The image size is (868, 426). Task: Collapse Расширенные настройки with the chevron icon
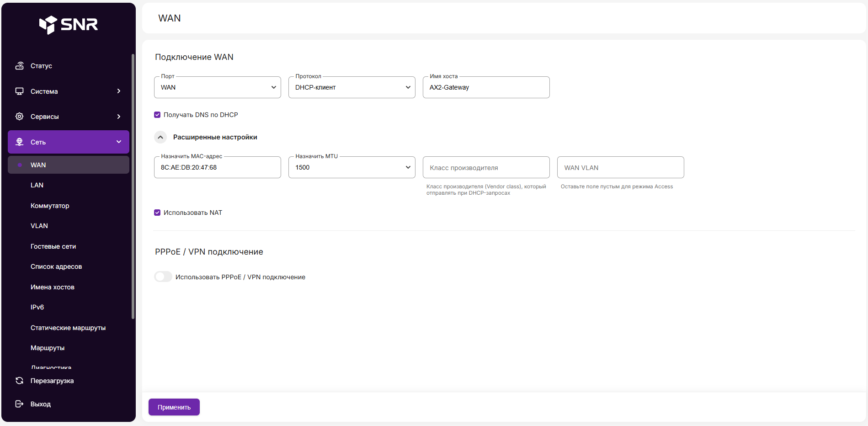[x=160, y=137]
